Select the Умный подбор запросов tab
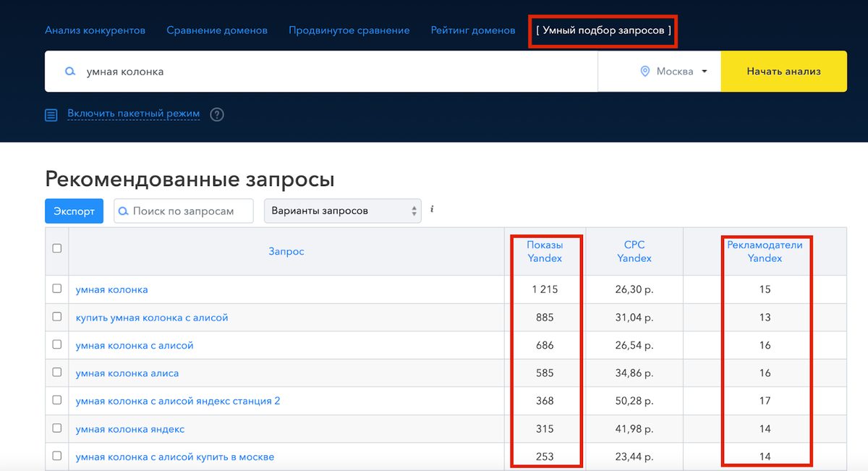Image resolution: width=868 pixels, height=471 pixels. click(603, 30)
